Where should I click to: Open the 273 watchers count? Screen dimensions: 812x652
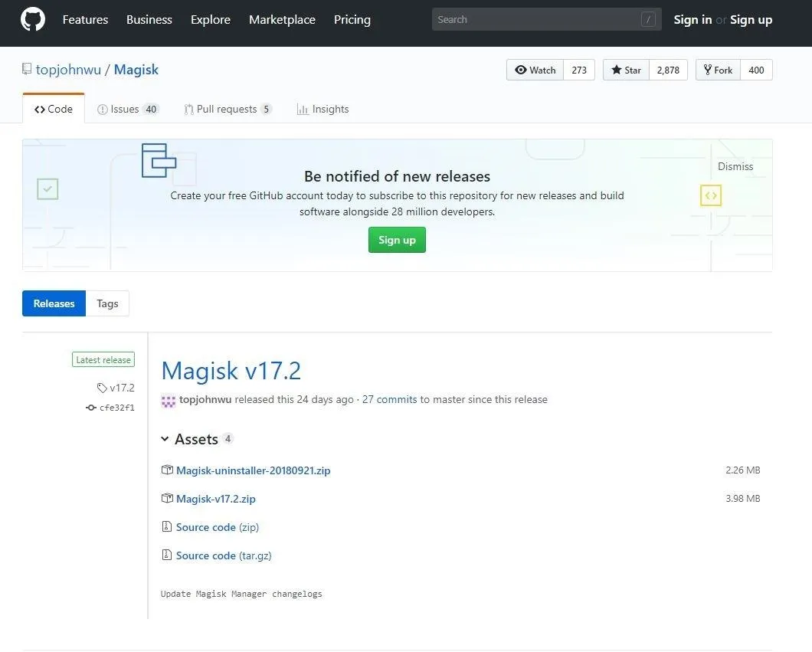coord(579,70)
